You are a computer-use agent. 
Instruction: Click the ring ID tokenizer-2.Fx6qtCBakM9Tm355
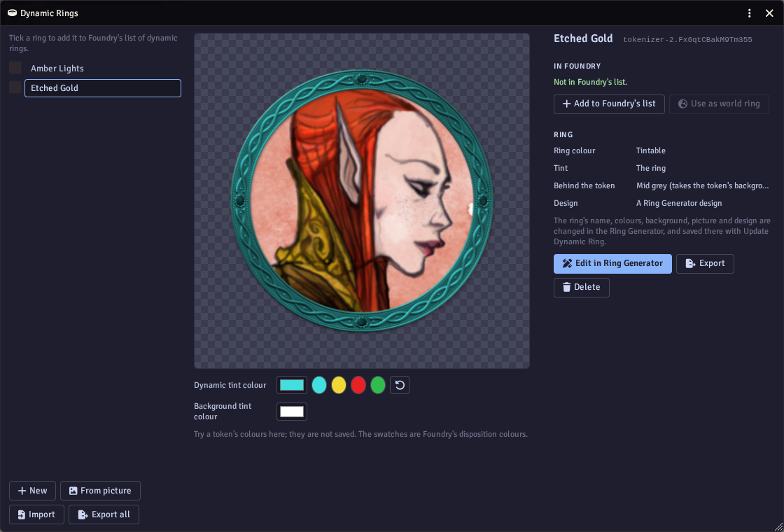[x=687, y=40]
